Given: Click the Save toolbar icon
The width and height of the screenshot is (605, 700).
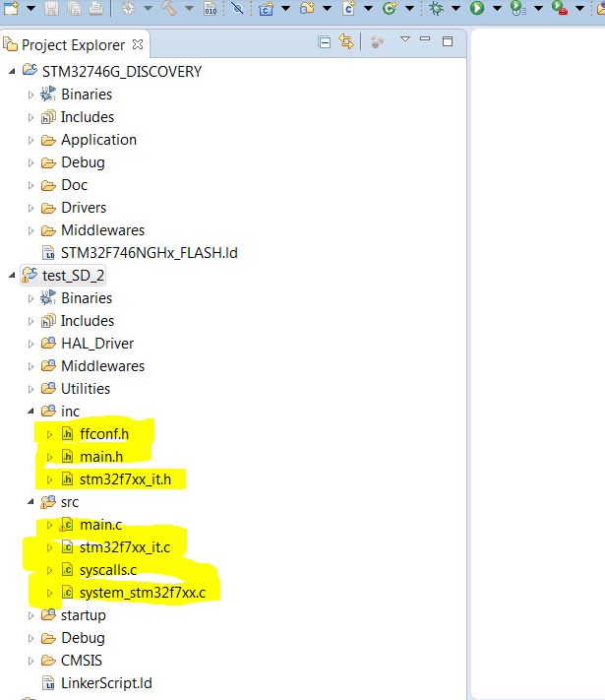Looking at the screenshot, I should pos(54,9).
